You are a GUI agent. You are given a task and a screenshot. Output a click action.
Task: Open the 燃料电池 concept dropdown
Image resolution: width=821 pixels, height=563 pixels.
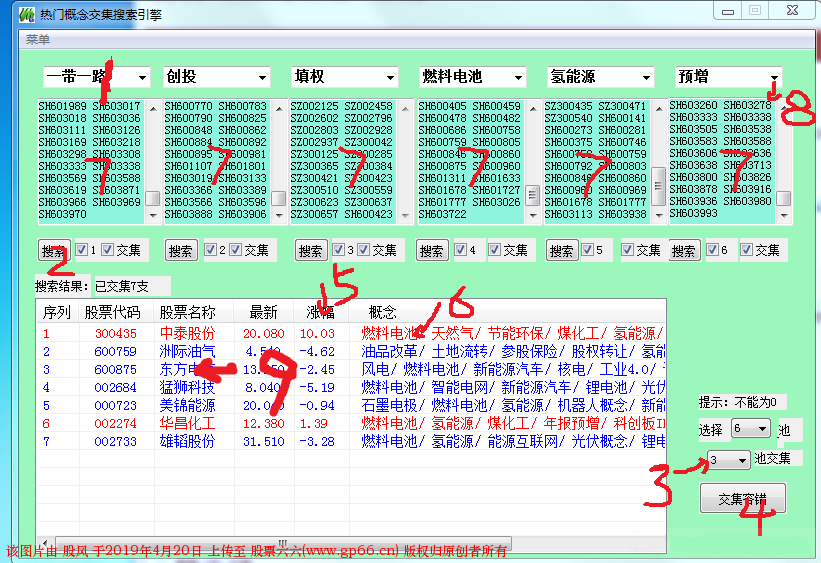click(x=518, y=78)
